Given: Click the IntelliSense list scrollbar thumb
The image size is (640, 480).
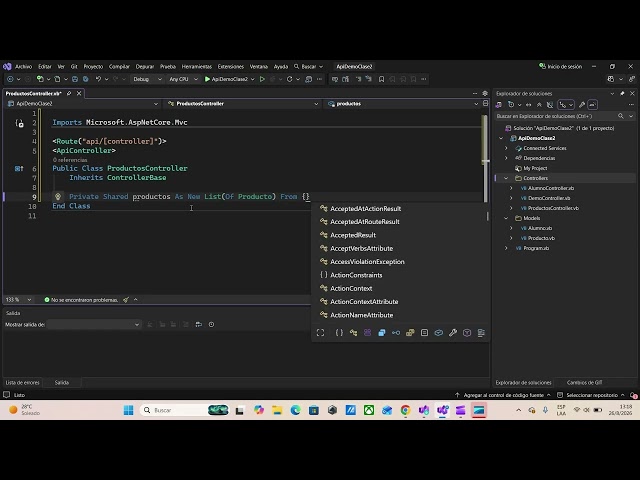Looking at the screenshot, I should coord(488,216).
